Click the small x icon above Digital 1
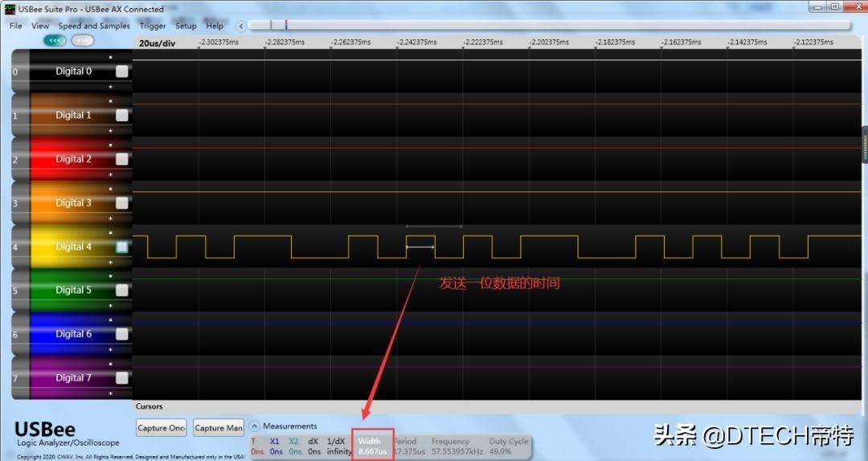The width and height of the screenshot is (868, 461). point(110,101)
